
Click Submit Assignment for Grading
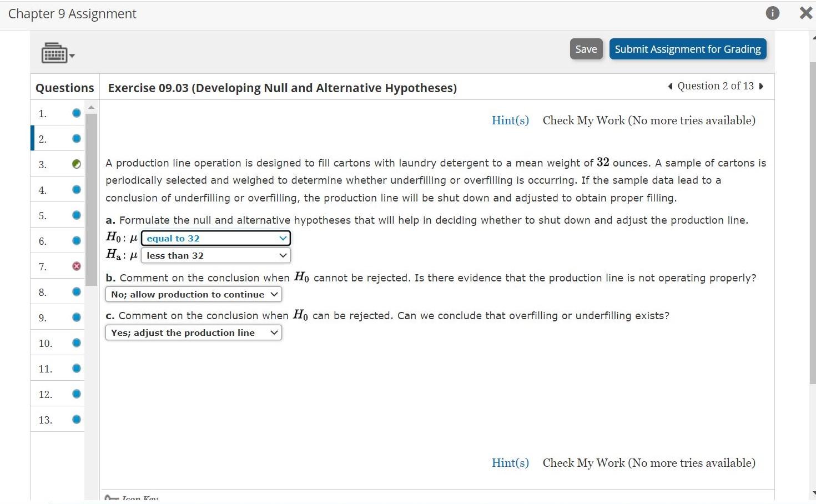click(687, 49)
